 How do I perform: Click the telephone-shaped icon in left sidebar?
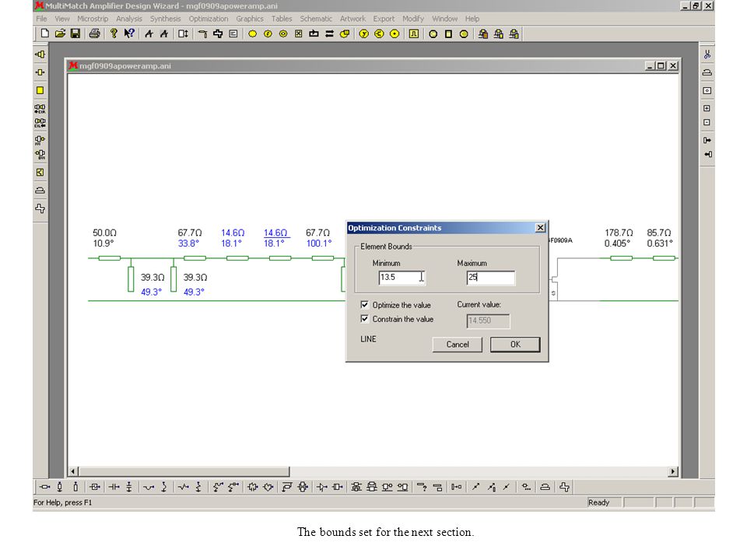coord(40,190)
